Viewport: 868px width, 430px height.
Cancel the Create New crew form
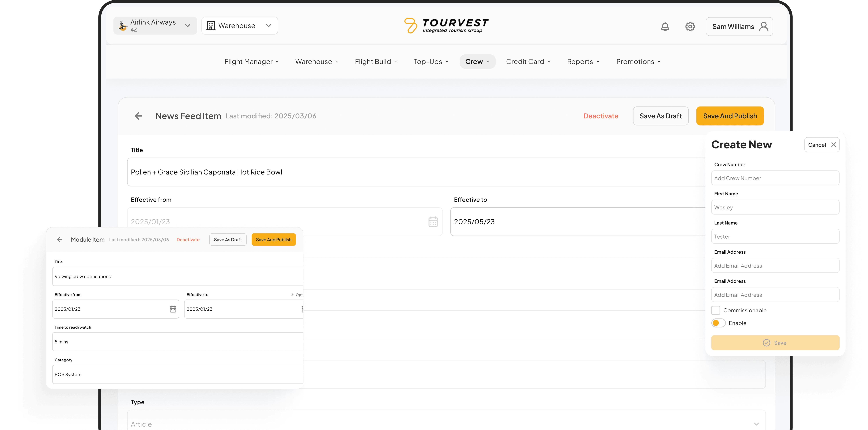pos(822,144)
